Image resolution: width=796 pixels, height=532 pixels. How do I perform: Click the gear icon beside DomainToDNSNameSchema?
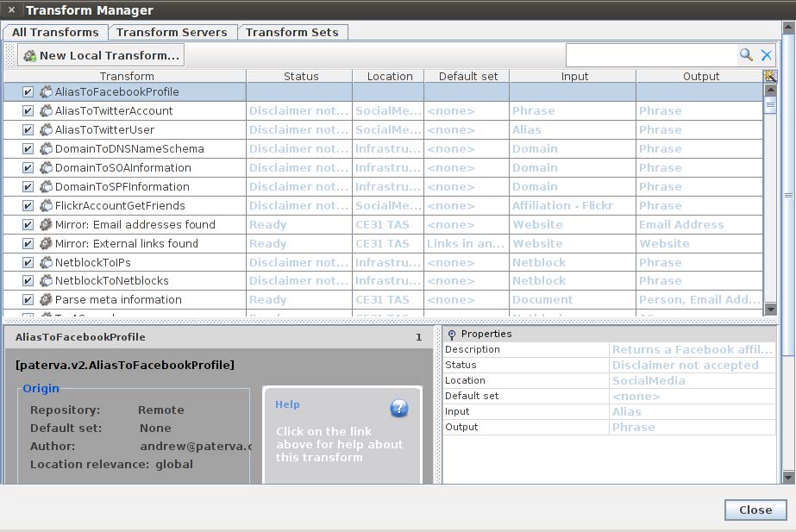[x=46, y=148]
